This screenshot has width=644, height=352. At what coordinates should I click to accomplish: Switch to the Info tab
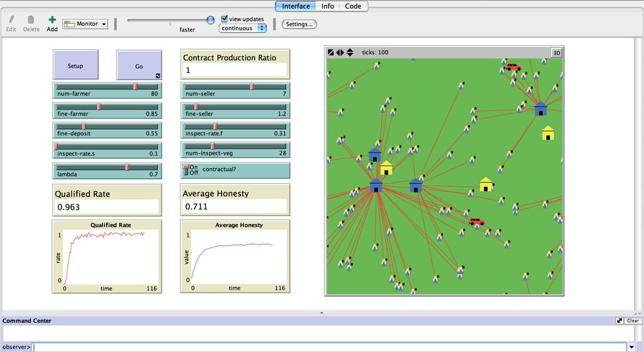point(327,6)
